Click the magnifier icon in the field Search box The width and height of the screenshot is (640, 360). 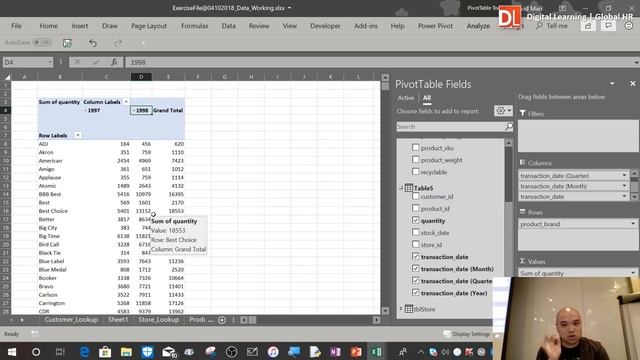(509, 127)
